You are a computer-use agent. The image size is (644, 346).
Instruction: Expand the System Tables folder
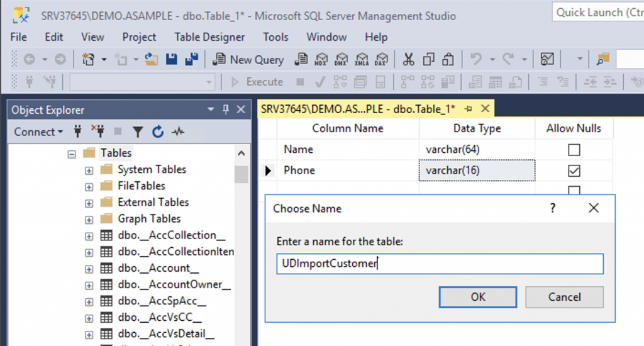89,170
